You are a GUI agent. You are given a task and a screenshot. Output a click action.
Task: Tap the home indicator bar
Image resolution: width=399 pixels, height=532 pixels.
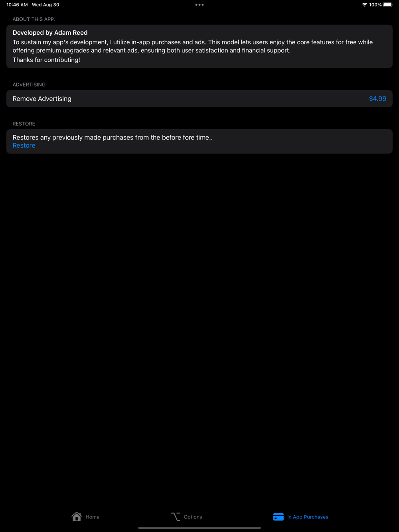tap(199, 528)
